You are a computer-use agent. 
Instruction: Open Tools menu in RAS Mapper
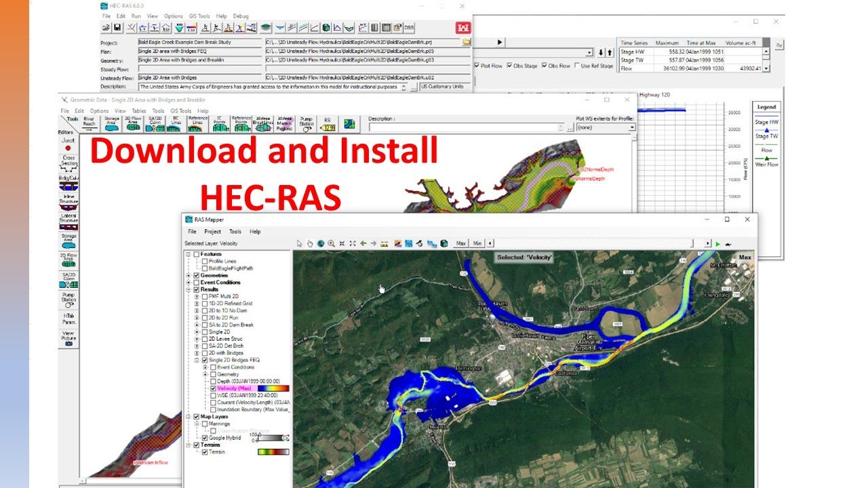pos(235,231)
